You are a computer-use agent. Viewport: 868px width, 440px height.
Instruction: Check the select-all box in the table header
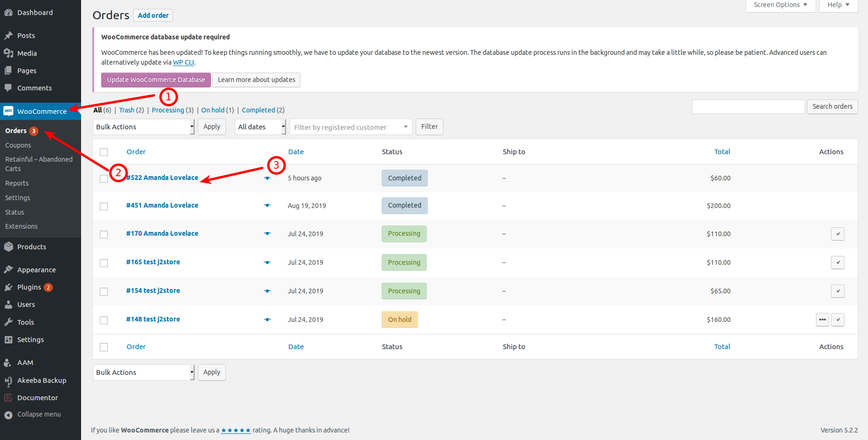[104, 152]
